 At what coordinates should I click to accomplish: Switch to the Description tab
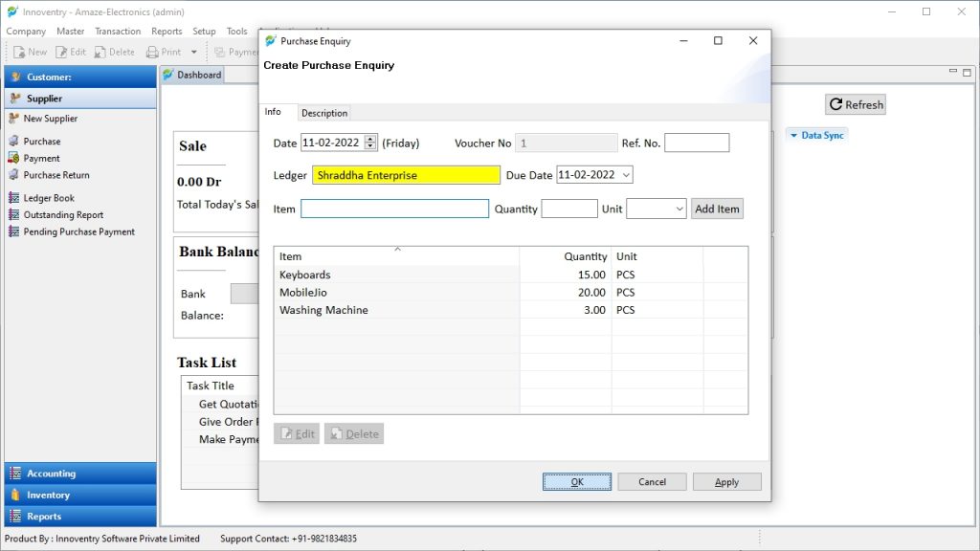pos(323,113)
